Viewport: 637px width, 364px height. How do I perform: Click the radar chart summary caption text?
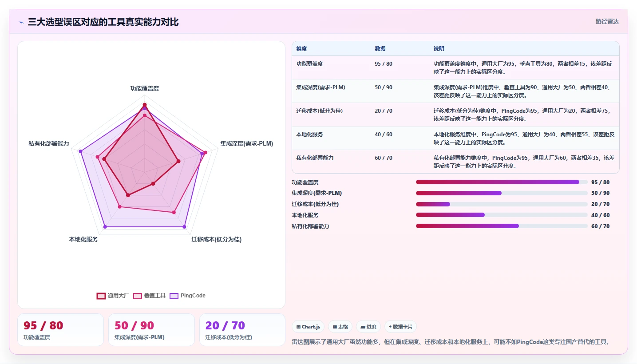(x=452, y=342)
